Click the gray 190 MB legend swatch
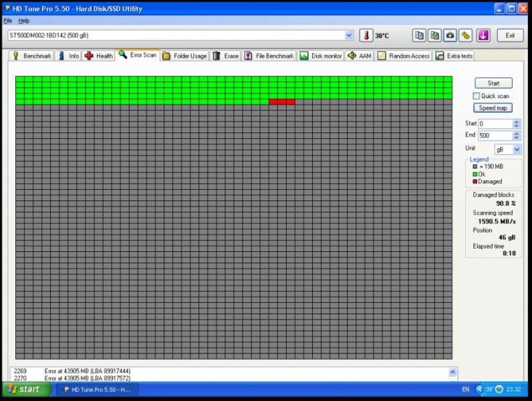Viewport: 532px width, 401px height. coord(475,166)
